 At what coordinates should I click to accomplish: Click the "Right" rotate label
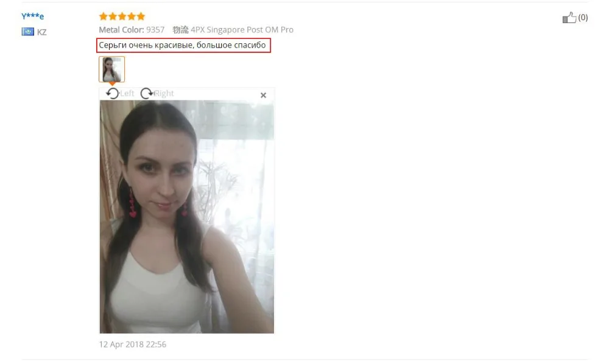[x=164, y=94]
